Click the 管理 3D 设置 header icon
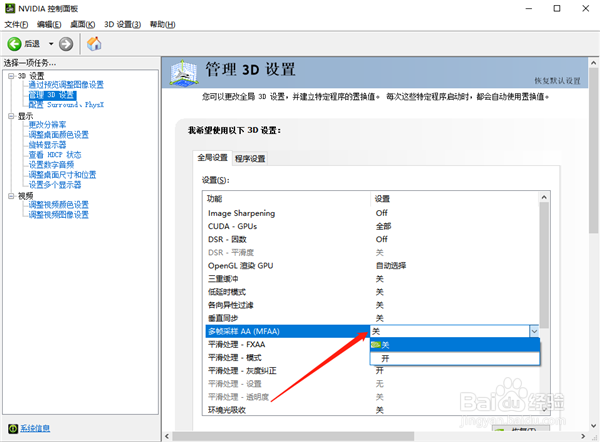 [x=184, y=72]
